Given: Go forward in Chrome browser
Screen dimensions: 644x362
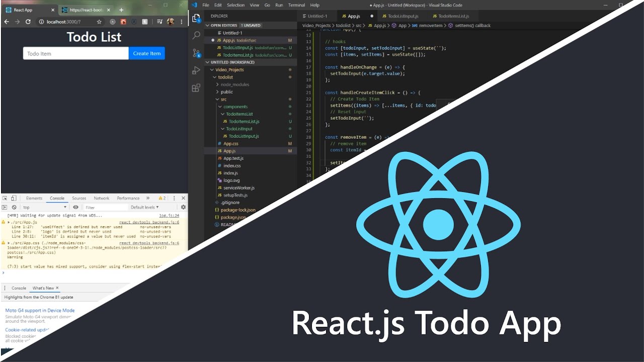Looking at the screenshot, I should pos(17,22).
